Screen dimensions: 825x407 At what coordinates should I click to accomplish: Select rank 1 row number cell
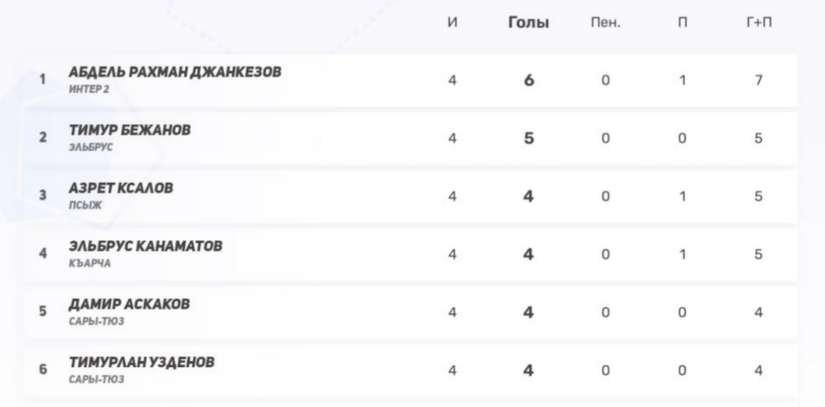tap(42, 80)
